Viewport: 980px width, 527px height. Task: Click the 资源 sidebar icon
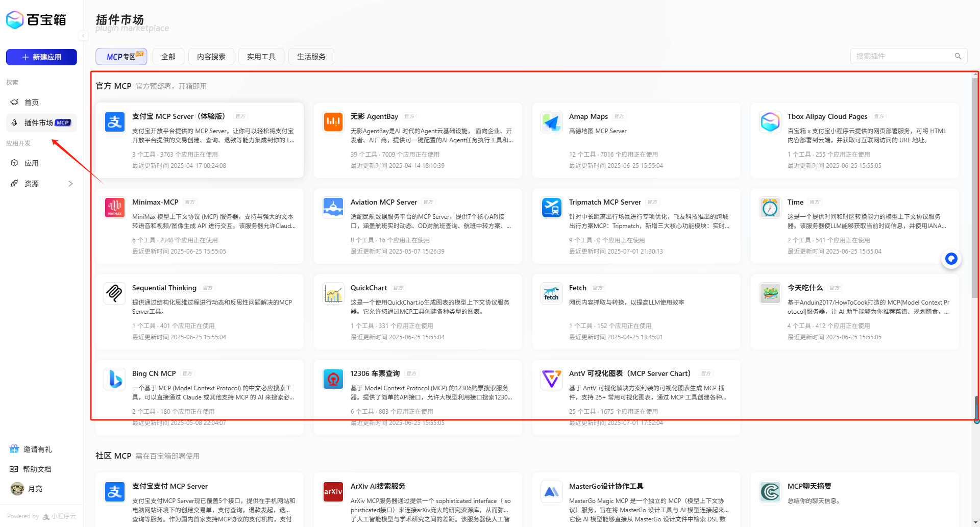click(14, 184)
